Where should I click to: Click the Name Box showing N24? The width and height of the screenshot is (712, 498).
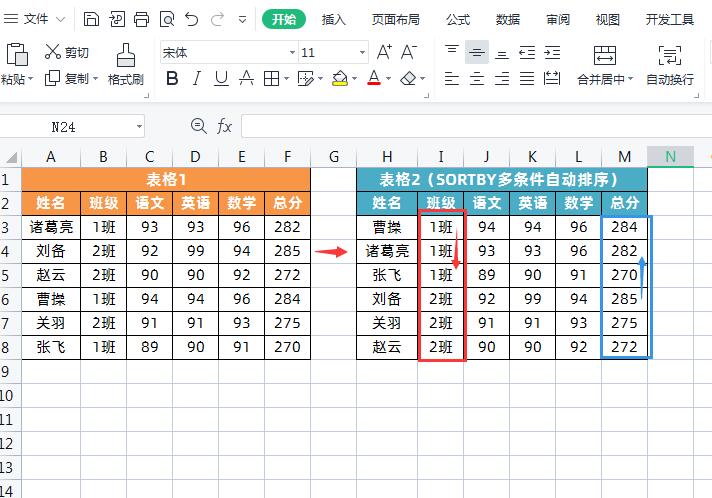tap(64, 127)
